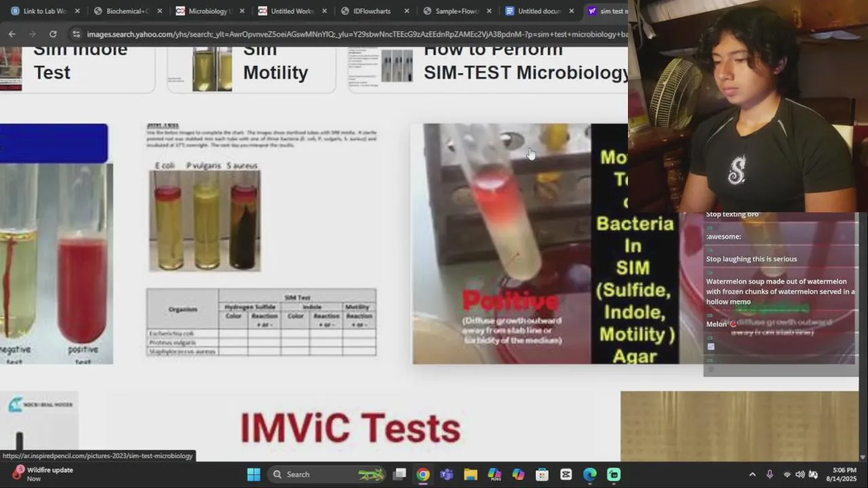Open the SIM Test organism table image
Viewport: 868px width, 488px height.
(x=261, y=323)
